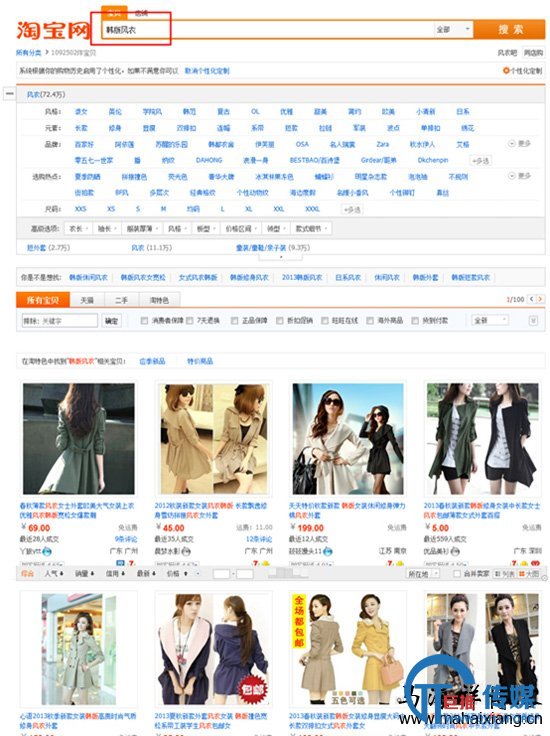
Task: Open the 所有分类 breadcrumb link
Action: [29, 53]
